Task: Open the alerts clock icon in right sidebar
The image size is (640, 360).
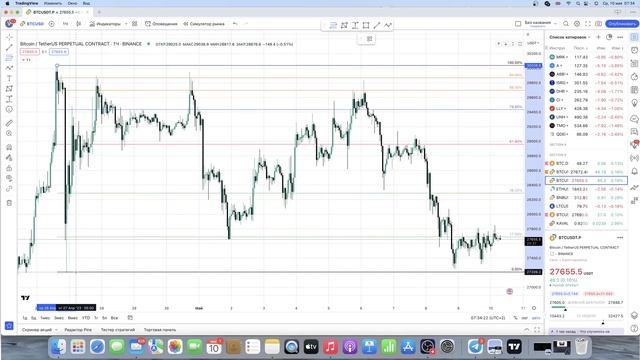Action: 634,50
